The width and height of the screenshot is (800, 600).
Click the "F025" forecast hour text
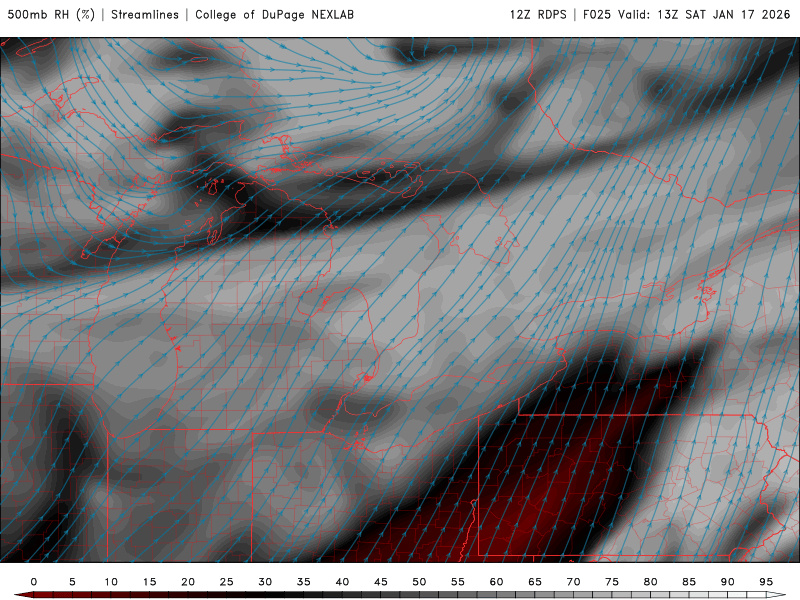597,14
